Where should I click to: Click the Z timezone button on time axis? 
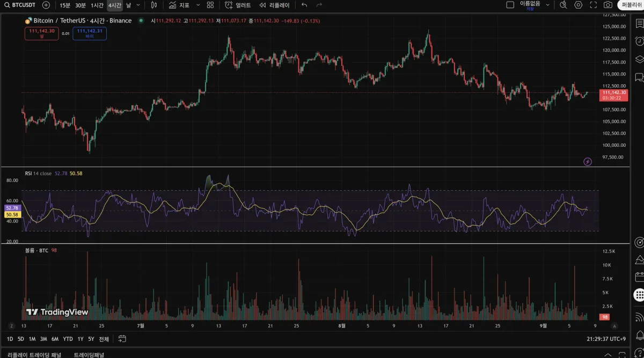[11, 326]
